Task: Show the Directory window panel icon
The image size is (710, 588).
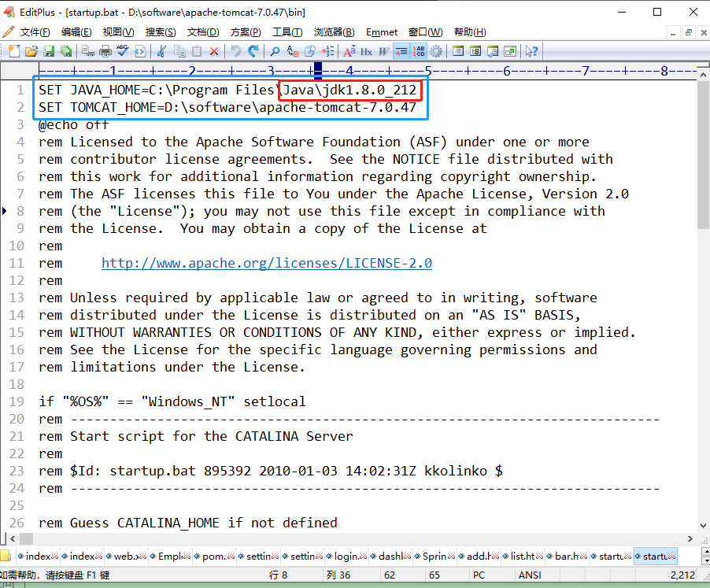Action: point(458,52)
